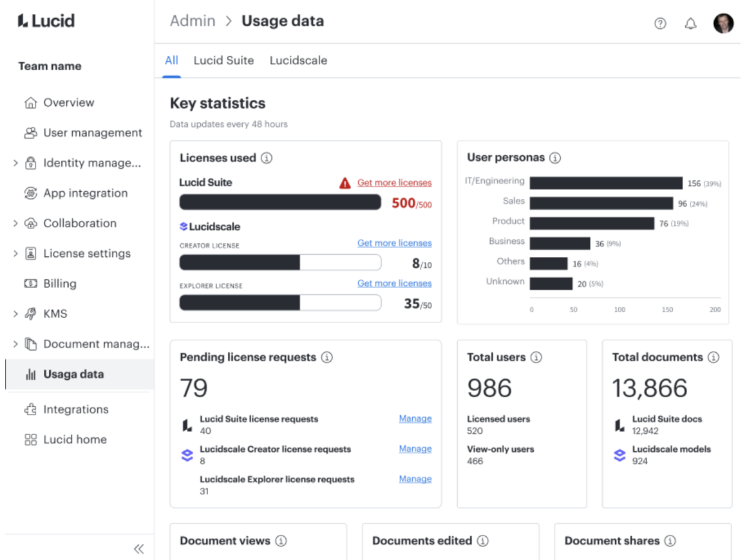Screen dimensions: 747x560
Task: Click the help question mark icon
Action: click(x=660, y=24)
